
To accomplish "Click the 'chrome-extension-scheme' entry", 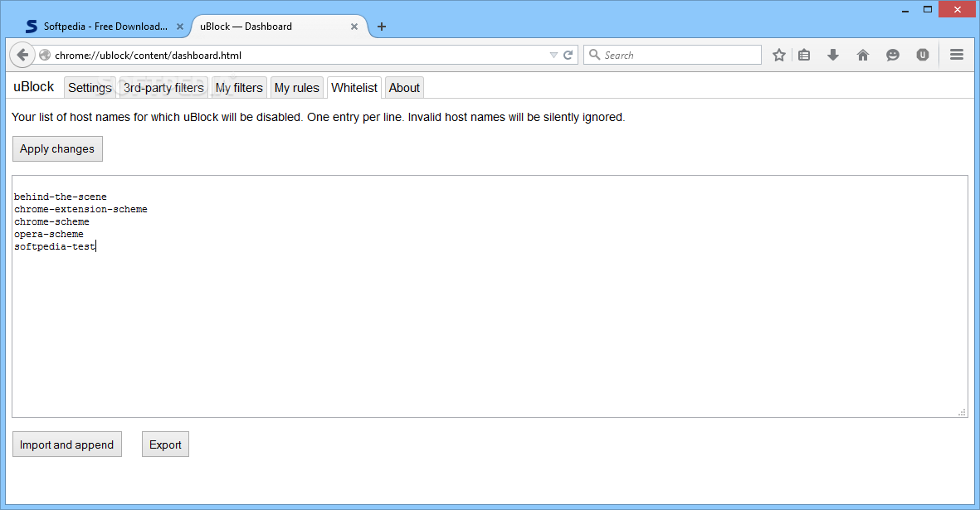I will click(80, 209).
